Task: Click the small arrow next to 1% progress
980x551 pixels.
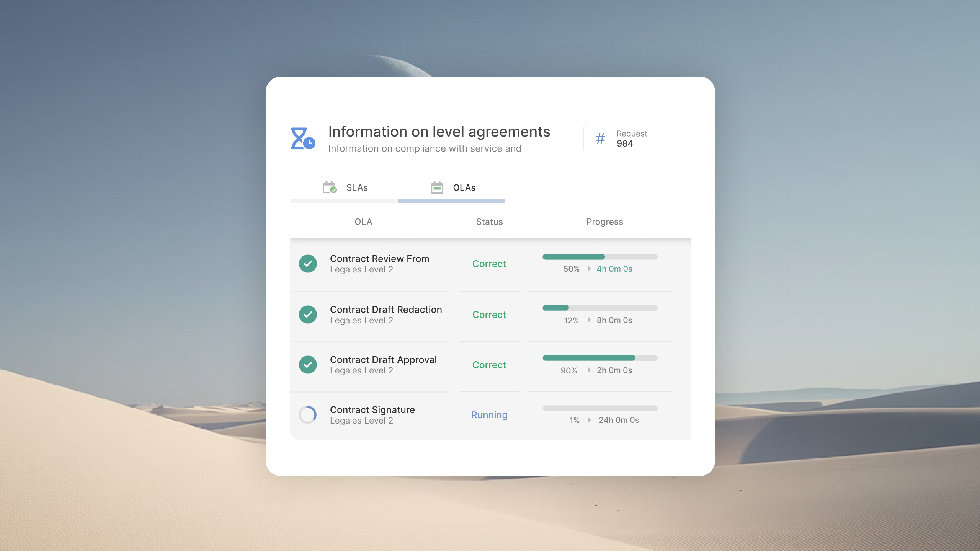Action: click(589, 420)
